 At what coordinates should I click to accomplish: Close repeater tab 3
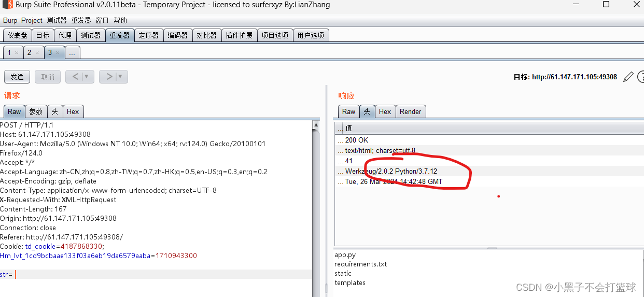click(58, 52)
